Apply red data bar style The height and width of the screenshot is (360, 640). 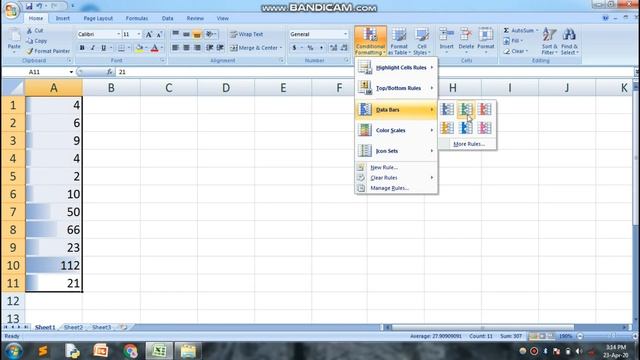pos(484,109)
